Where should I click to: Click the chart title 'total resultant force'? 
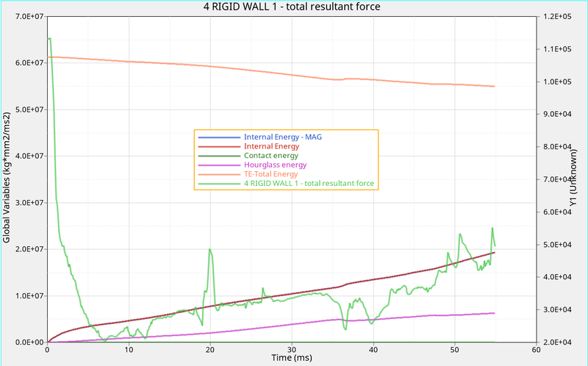(292, 7)
